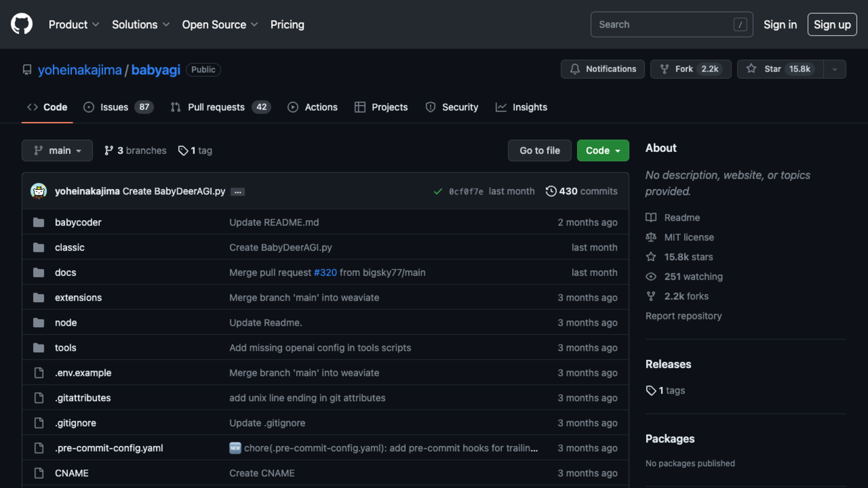Expand the commit message ellipsis button
Image resolution: width=868 pixels, height=488 pixels.
pos(238,192)
